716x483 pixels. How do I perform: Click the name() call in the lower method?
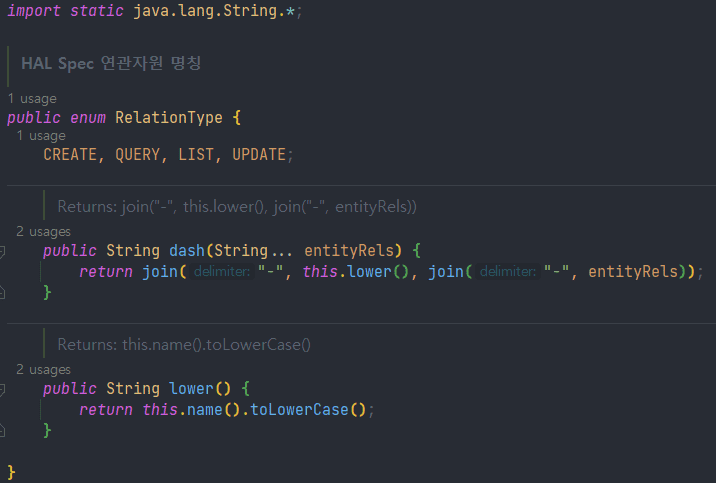[213, 410]
